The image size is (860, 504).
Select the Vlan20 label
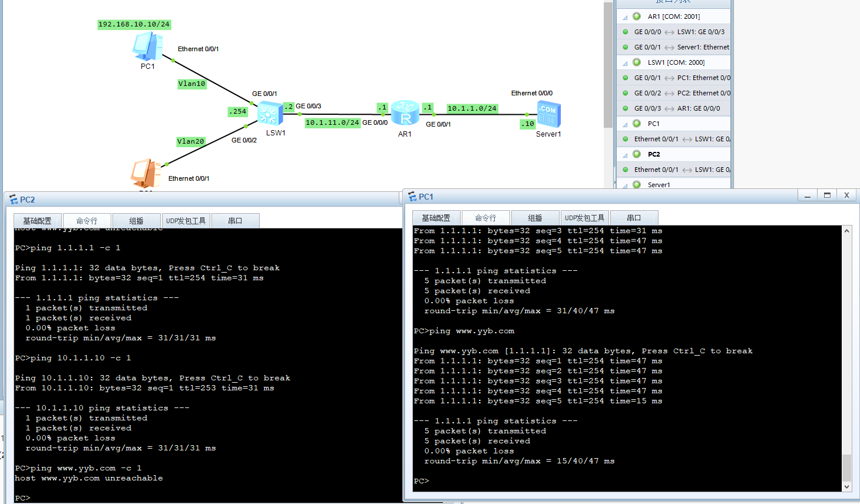coord(191,141)
